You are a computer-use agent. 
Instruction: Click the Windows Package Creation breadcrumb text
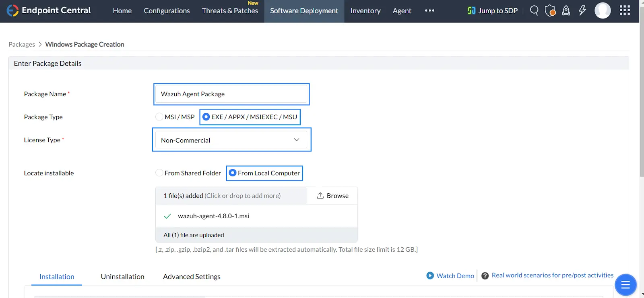tap(85, 44)
